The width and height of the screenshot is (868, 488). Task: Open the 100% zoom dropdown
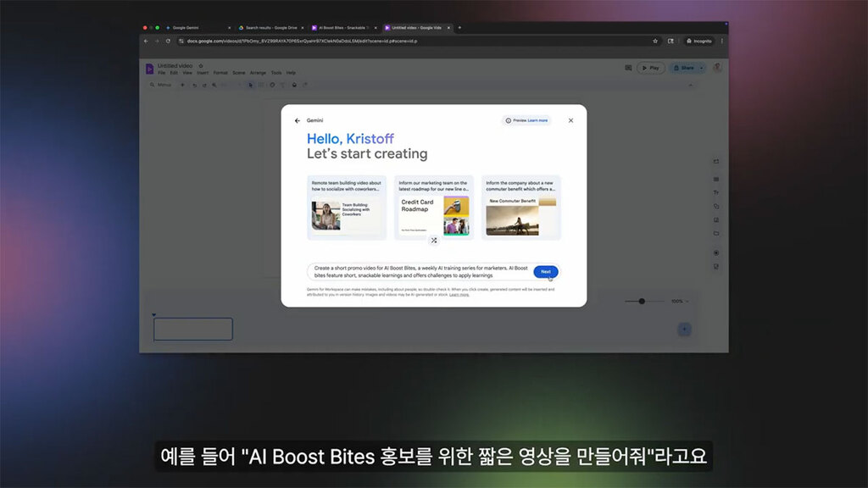click(x=680, y=302)
